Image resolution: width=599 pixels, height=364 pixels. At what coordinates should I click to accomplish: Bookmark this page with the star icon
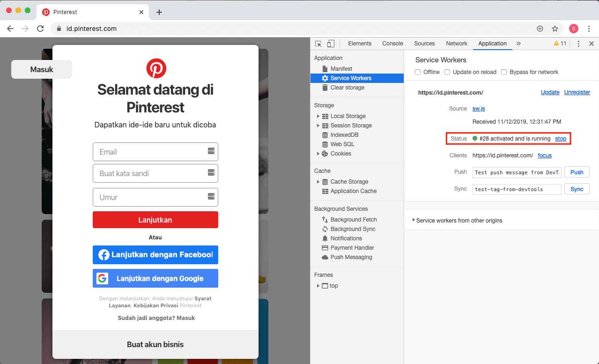tap(555, 29)
